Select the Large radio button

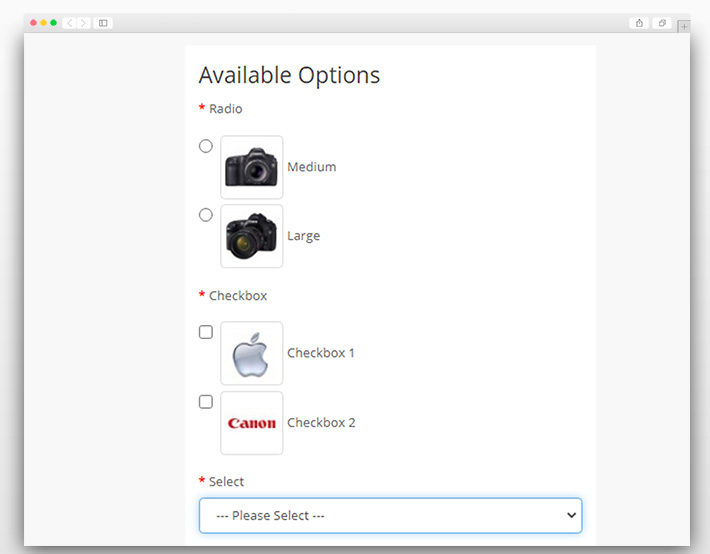(206, 215)
